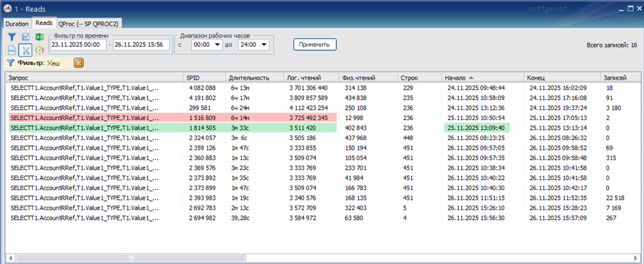Remove the Хеш filter with orange X
Viewport: 644px width, 264px height.
click(x=78, y=63)
